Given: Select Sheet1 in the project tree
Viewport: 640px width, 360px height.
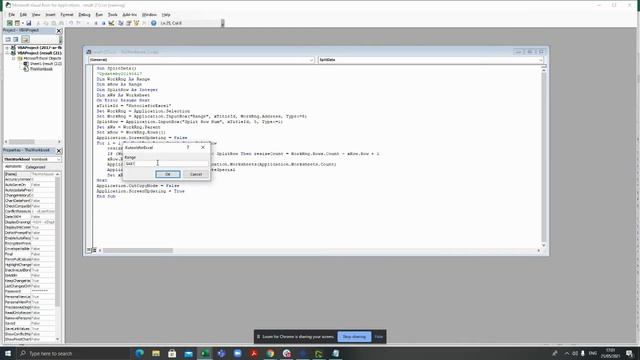Looking at the screenshot, I should point(42,64).
